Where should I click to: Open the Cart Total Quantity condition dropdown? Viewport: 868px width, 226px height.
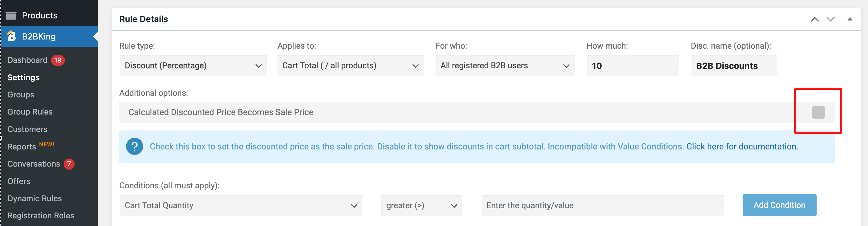pyautogui.click(x=241, y=205)
